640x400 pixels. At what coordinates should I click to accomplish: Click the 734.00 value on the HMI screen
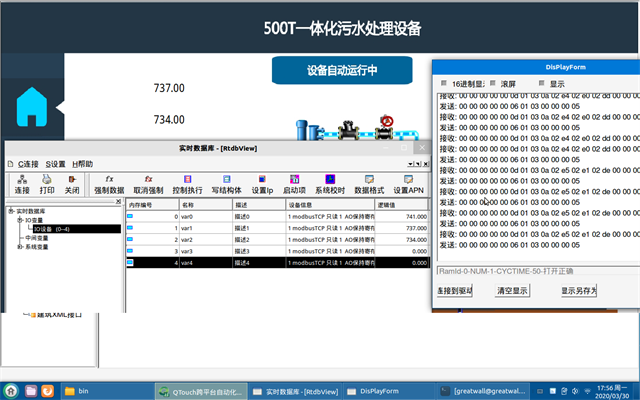coord(169,120)
